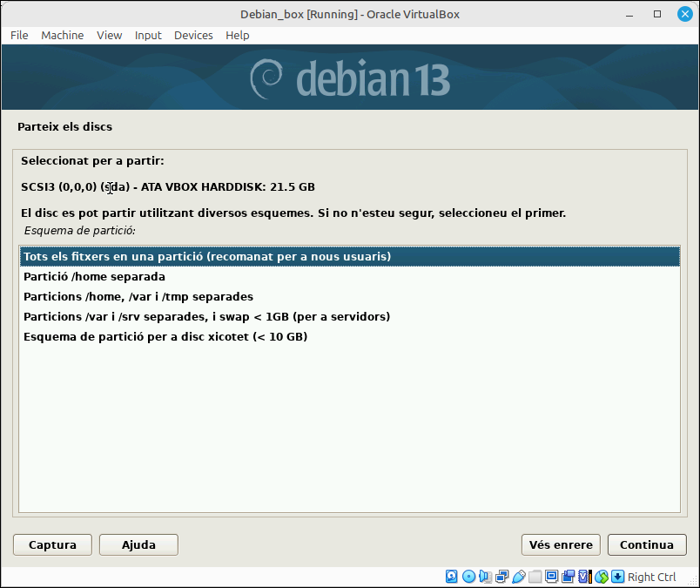This screenshot has width=700, height=588.
Task: Open the Input menu
Action: (x=148, y=36)
